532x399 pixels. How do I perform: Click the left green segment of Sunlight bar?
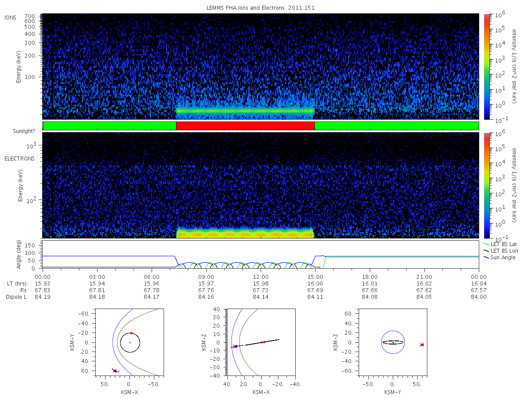(x=110, y=126)
